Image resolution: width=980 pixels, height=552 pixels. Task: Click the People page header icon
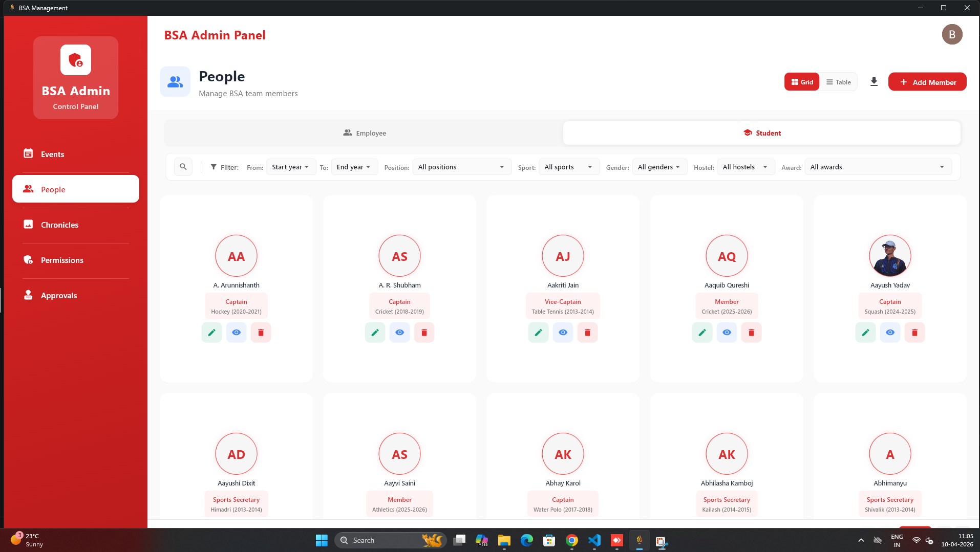(175, 81)
